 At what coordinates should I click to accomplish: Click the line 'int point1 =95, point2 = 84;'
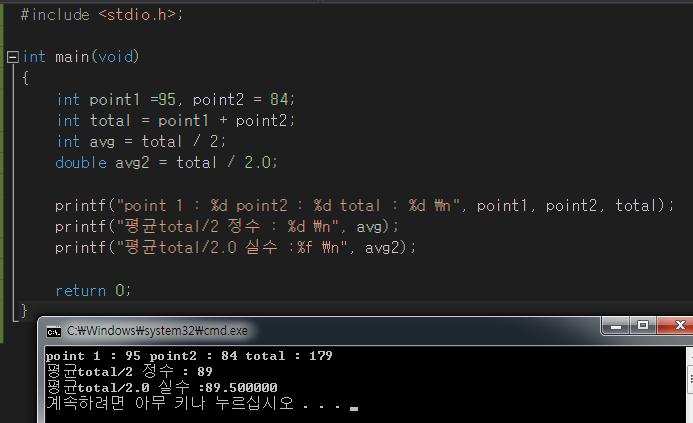point(175,99)
